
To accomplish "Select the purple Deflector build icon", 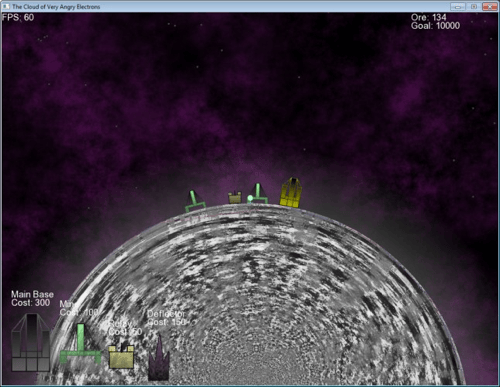I will (159, 357).
